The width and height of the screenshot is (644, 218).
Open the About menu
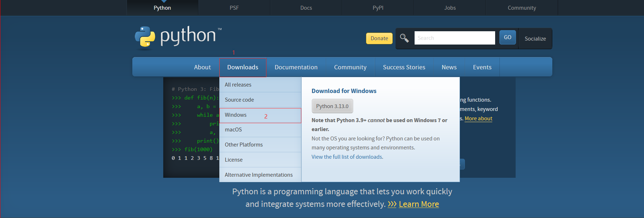pos(202,67)
